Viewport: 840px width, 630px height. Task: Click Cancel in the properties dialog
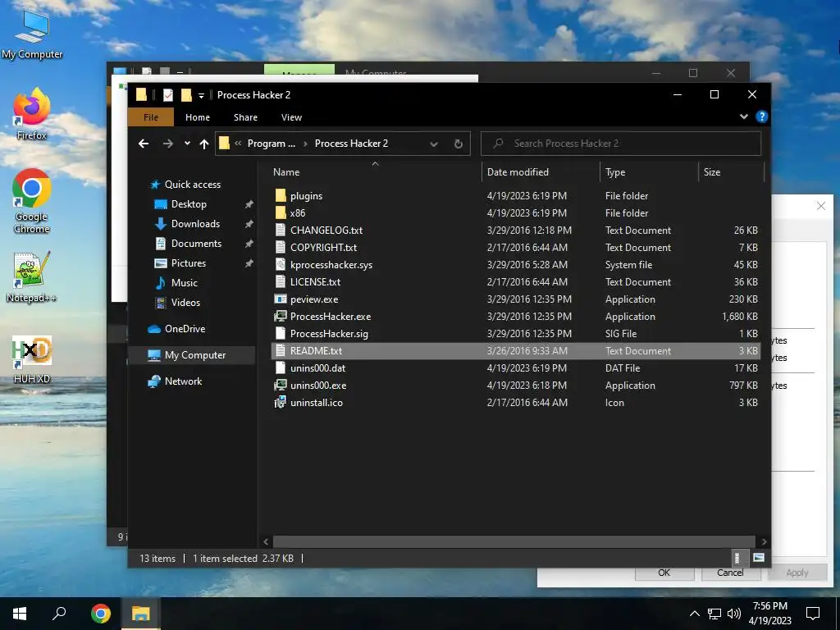(x=729, y=573)
